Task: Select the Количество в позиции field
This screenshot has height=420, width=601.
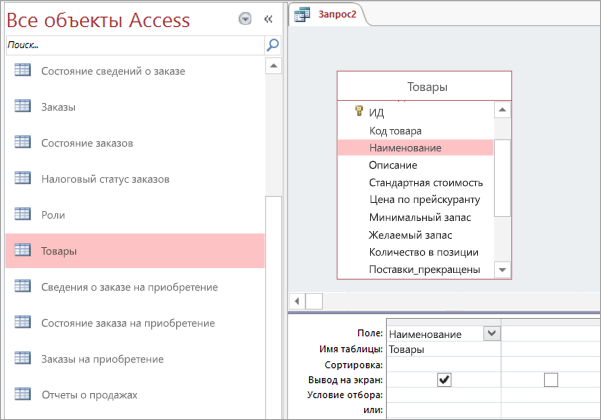Action: point(415,252)
